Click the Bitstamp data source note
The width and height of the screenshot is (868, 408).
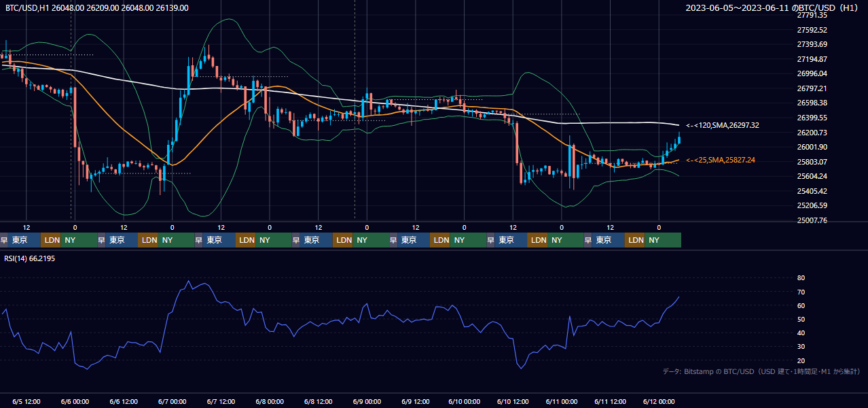[x=761, y=372]
